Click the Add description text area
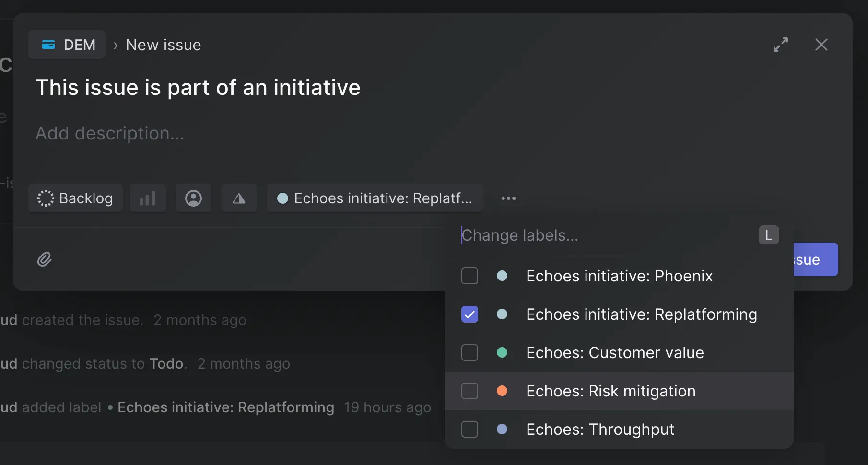This screenshot has height=465, width=868. (x=110, y=133)
